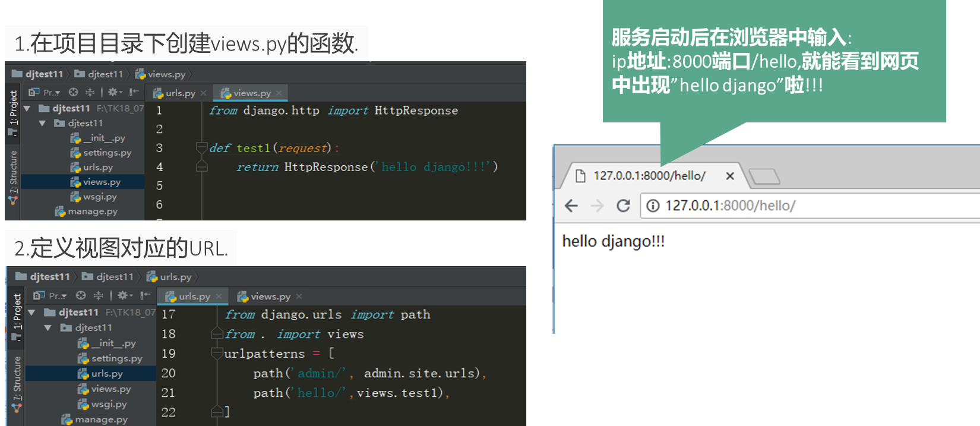Open wsgi.py in the lower PyCharm project tree
The image size is (980, 426).
click(x=102, y=404)
